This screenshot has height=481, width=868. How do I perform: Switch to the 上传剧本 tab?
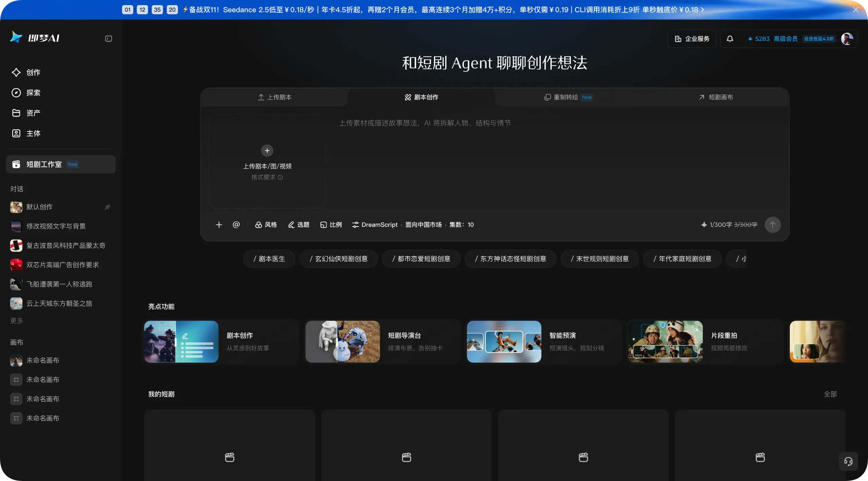click(274, 97)
